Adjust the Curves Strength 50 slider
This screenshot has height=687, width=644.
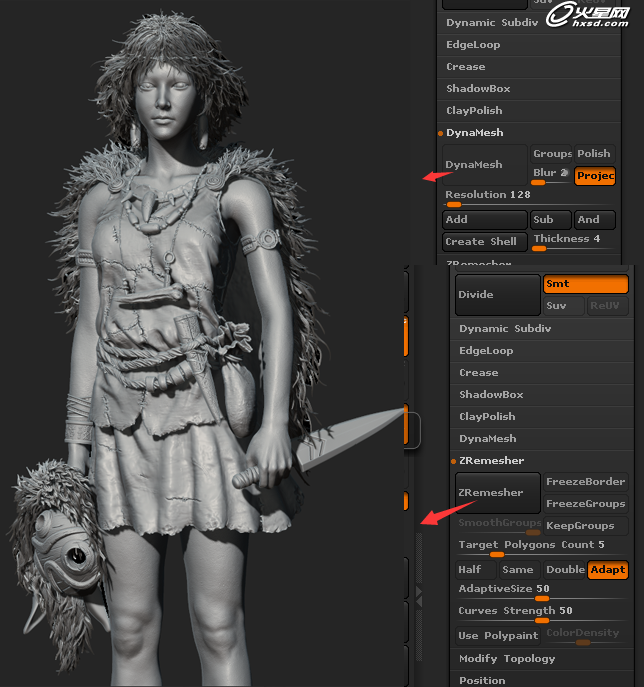[x=542, y=614]
